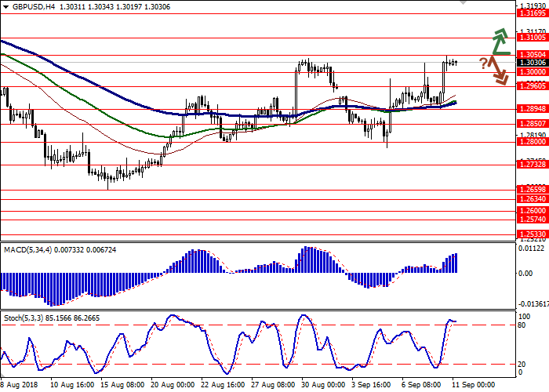The height and width of the screenshot is (392, 549).
Task: Select the 1.25740 price level label
Action: pos(533,220)
